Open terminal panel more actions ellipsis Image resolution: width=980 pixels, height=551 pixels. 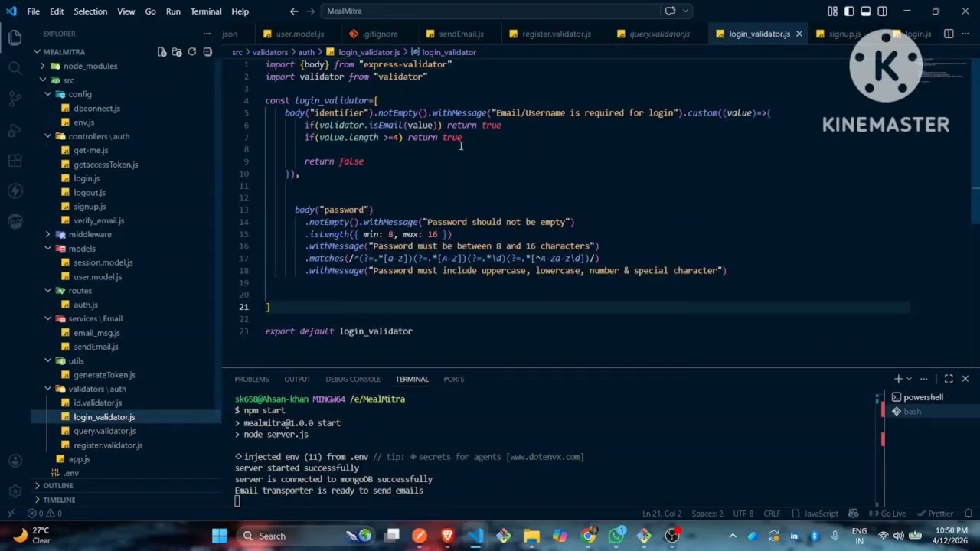(924, 379)
